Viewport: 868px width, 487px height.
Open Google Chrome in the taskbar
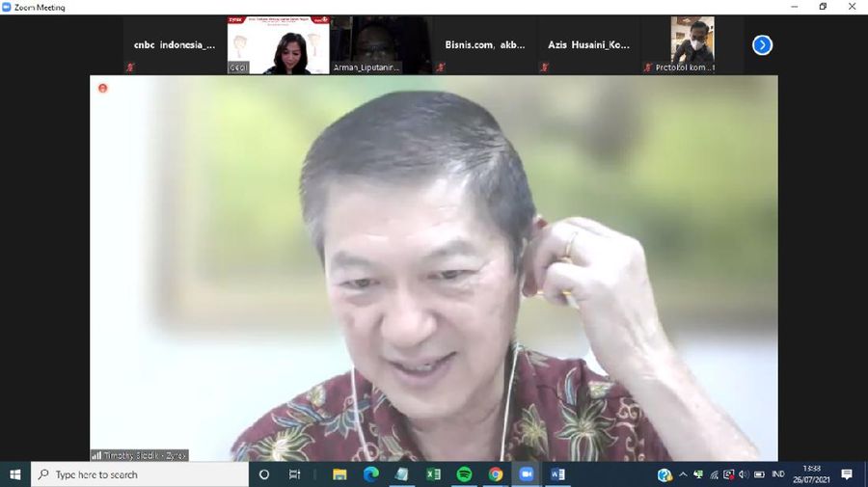496,474
